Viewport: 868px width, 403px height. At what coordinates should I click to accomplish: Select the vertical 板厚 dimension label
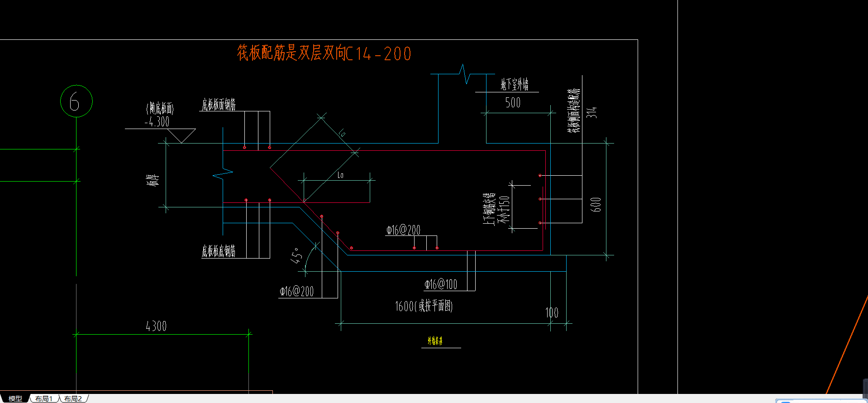point(153,180)
